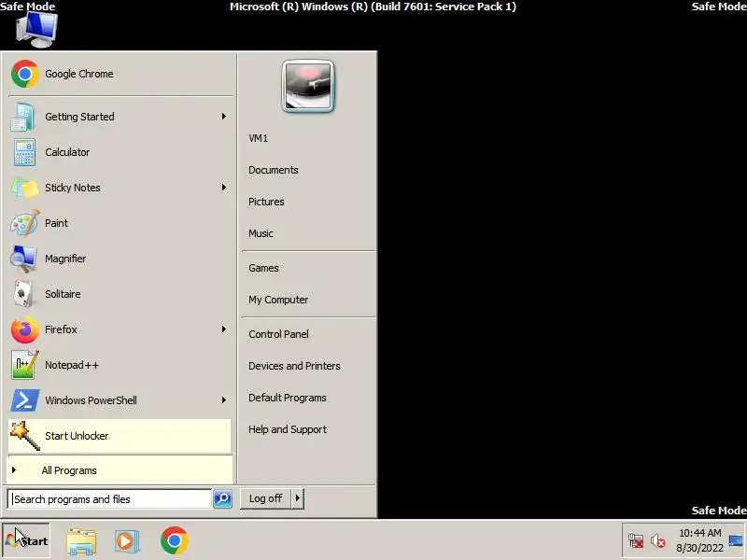Open the Solitaire card icon
The image size is (747, 560).
click(x=23, y=294)
